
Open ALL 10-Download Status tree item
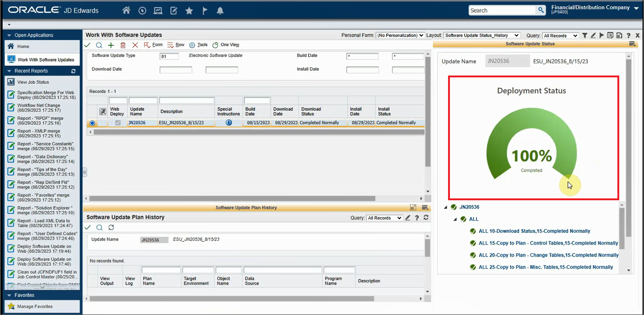point(534,231)
